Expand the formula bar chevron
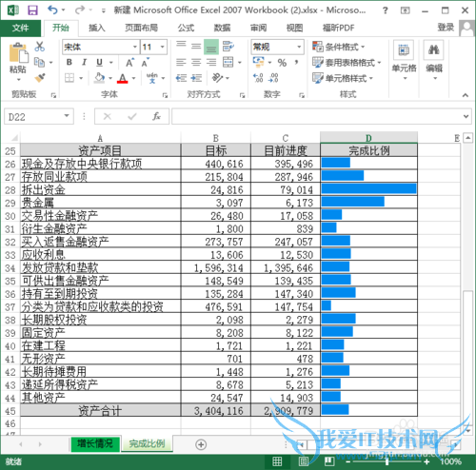 [x=466, y=116]
